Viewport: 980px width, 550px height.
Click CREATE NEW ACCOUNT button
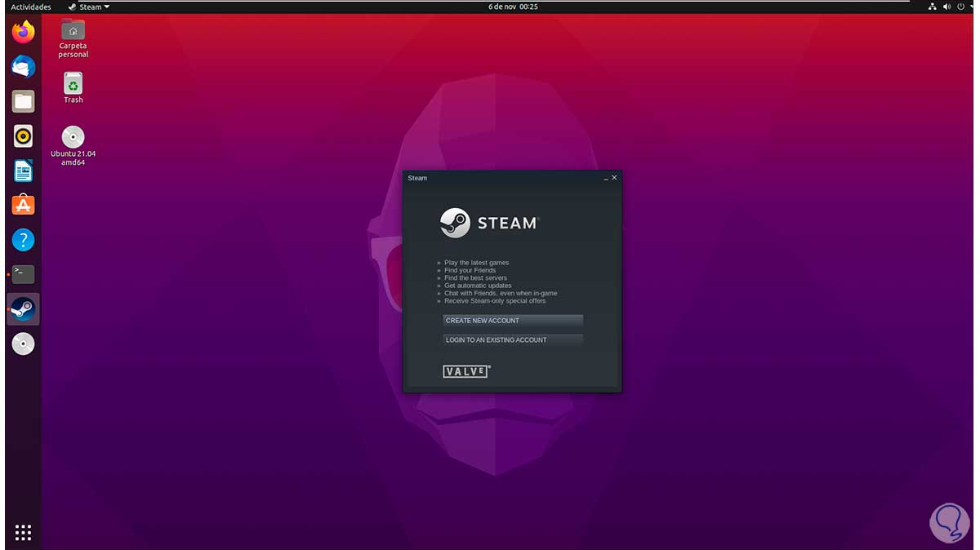click(x=513, y=321)
